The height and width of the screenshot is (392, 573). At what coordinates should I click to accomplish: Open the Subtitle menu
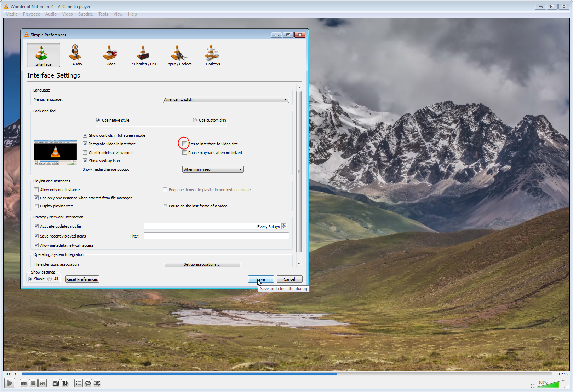click(x=86, y=14)
